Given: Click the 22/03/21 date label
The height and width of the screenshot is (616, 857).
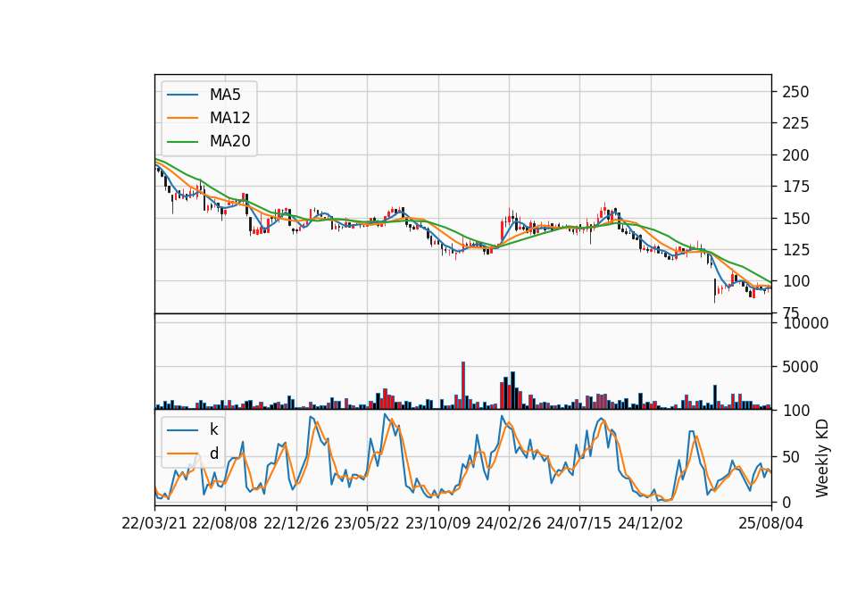Looking at the screenshot, I should pyautogui.click(x=154, y=523).
